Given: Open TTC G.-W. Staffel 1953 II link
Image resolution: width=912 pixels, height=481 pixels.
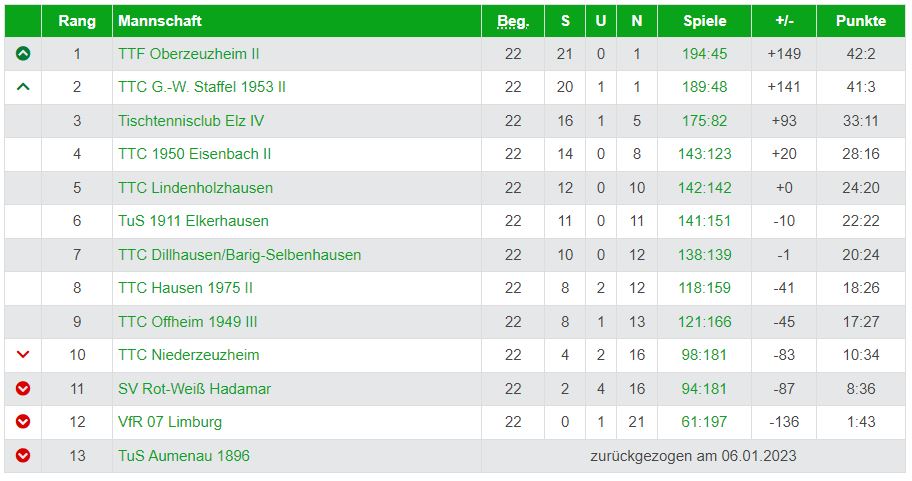Looking at the screenshot, I should 202,87.
